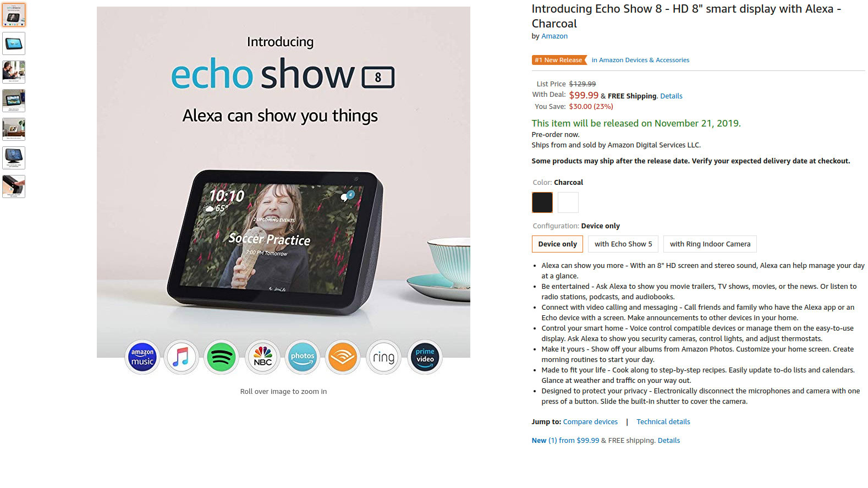Choose the with Ring Indoor Camera option
868x488 pixels.
[710, 244]
